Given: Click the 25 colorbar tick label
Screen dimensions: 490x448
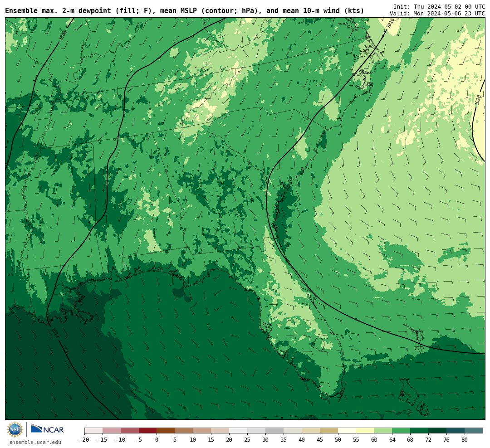Looking at the screenshot, I should 248,439.
